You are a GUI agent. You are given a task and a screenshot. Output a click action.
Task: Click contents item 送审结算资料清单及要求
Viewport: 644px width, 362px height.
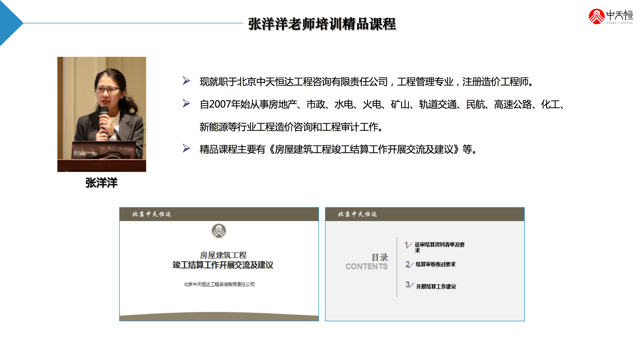439,245
